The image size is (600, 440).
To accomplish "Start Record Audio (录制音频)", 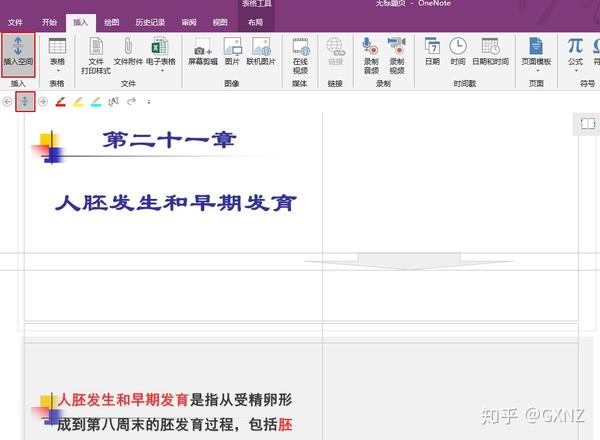I will pos(371,55).
